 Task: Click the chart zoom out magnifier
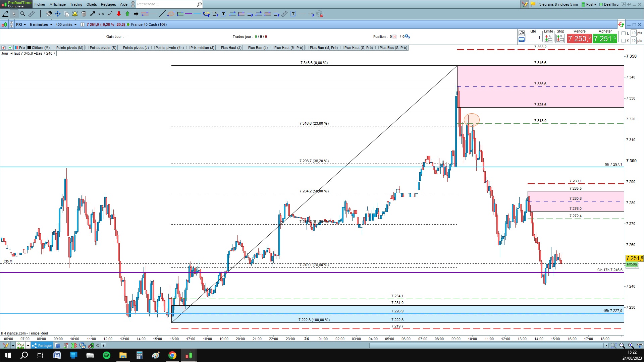click(622, 345)
